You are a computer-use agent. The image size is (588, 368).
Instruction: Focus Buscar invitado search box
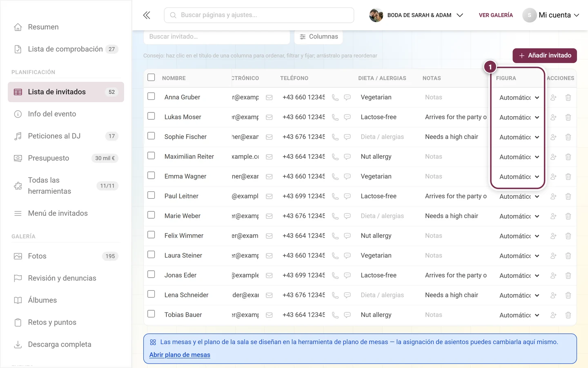(x=217, y=37)
